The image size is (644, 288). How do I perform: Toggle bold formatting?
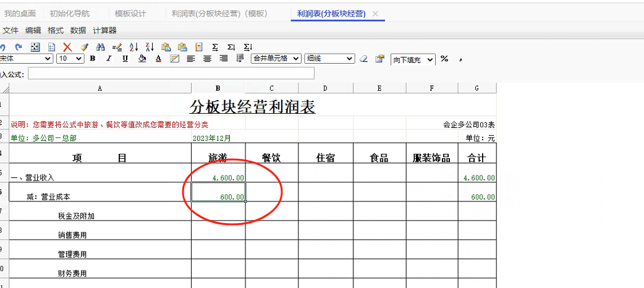click(x=93, y=59)
